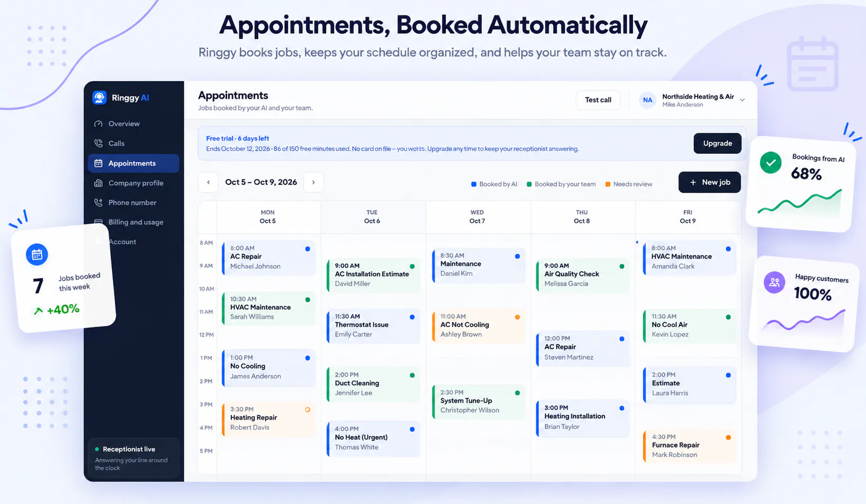Click the green checkmark on Bookings from AI card
Image resolution: width=866 pixels, height=504 pixels.
pyautogui.click(x=771, y=163)
